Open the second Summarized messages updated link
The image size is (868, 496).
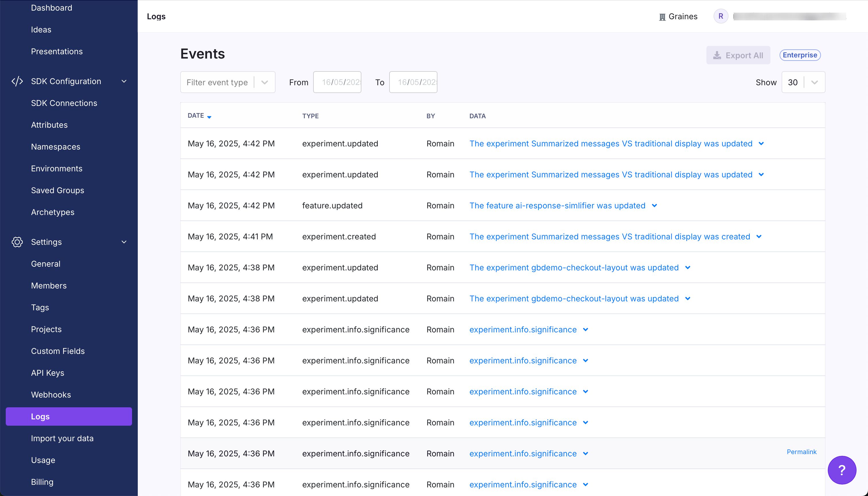click(611, 175)
